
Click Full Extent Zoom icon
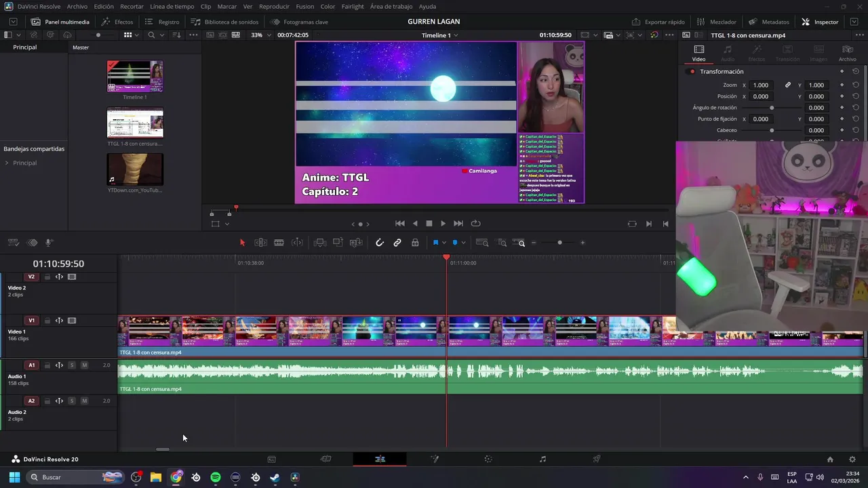482,243
